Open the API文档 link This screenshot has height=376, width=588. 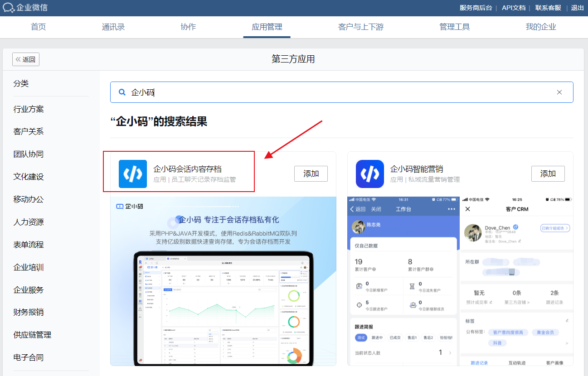tap(514, 8)
